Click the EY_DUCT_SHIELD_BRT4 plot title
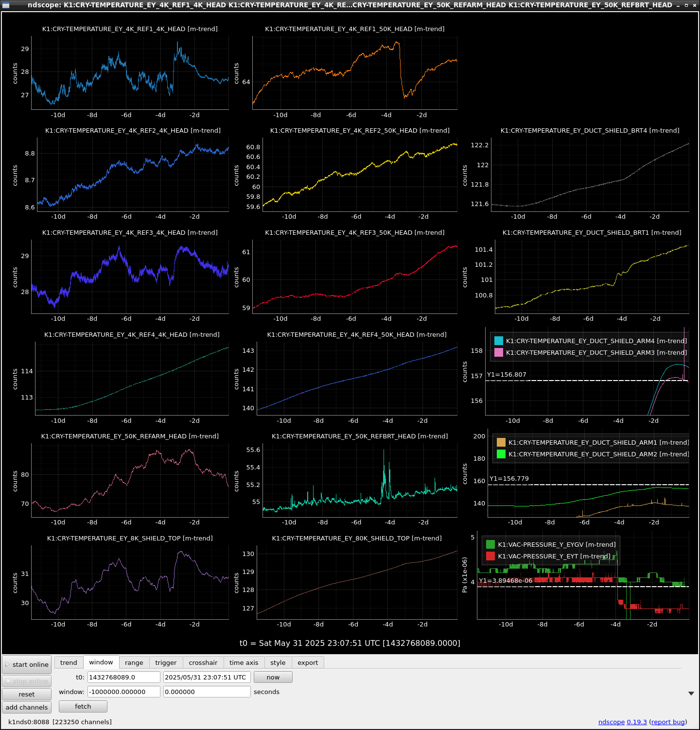 [590, 131]
